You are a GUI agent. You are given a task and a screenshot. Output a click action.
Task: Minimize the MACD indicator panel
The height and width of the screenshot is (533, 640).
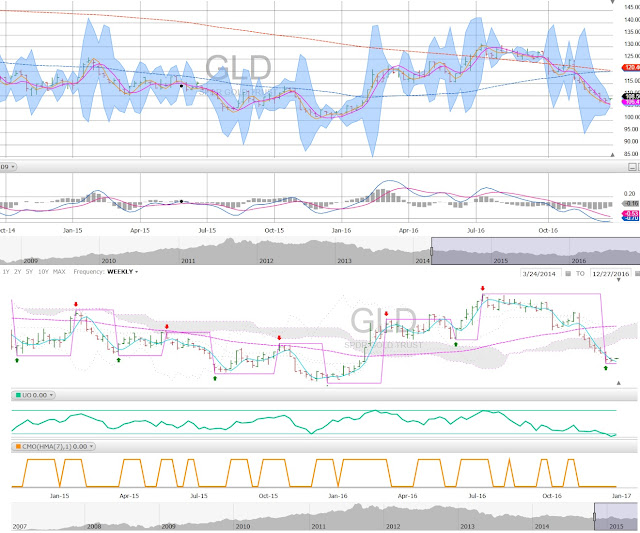632,167
